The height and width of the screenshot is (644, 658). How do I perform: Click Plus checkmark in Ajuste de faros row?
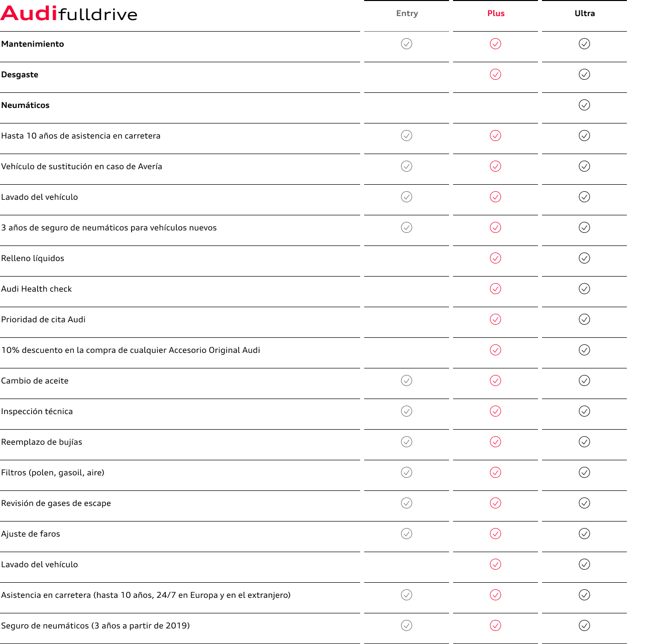(496, 534)
